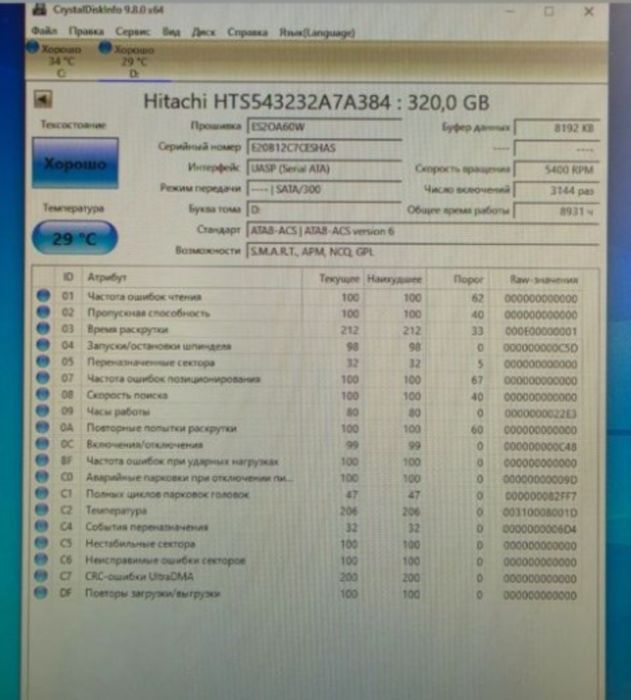Click the Стандарт ATA8-ACS field
Viewport: 631px width, 700px height.
pos(422,231)
